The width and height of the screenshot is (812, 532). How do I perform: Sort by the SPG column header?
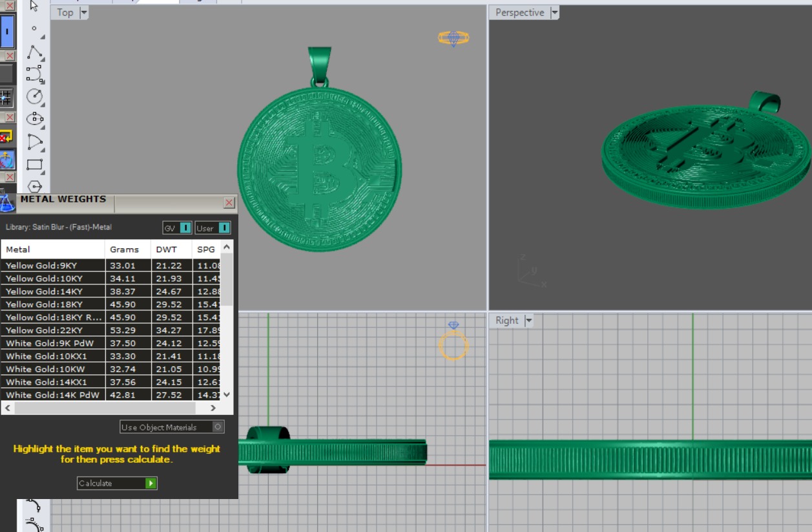point(206,250)
